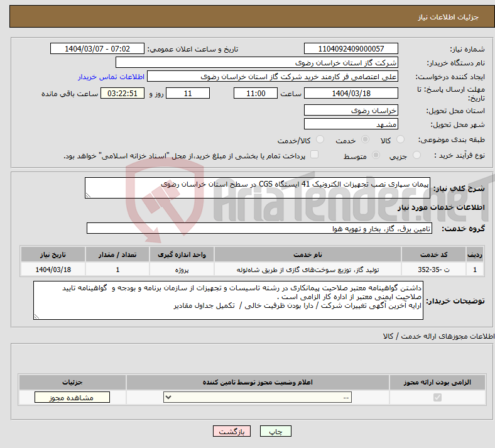Toggle the Islamic treasury payment checkbox

pos(315,155)
